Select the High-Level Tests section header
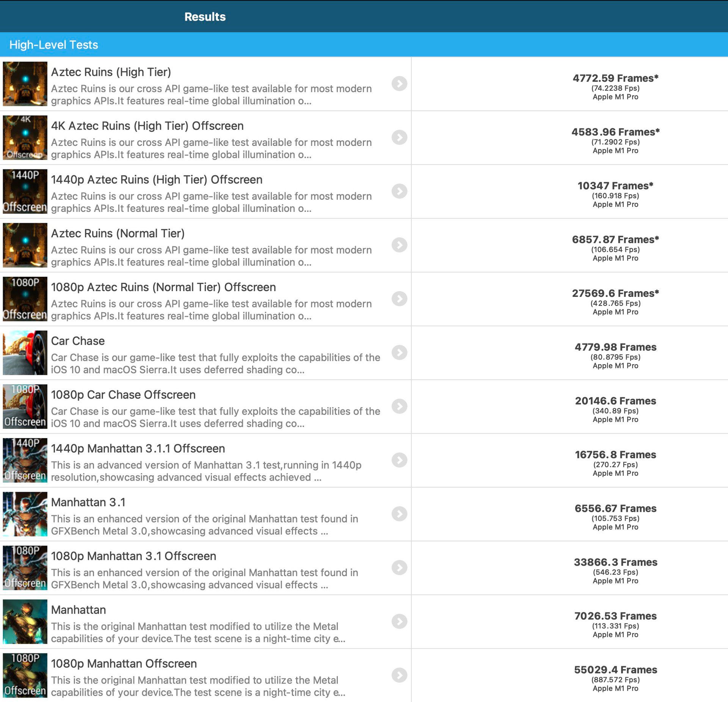Viewport: 728px width, 702px height. [53, 45]
